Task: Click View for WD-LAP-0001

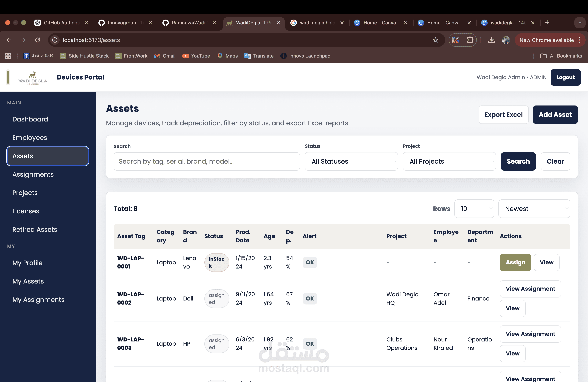Action: pyautogui.click(x=546, y=262)
